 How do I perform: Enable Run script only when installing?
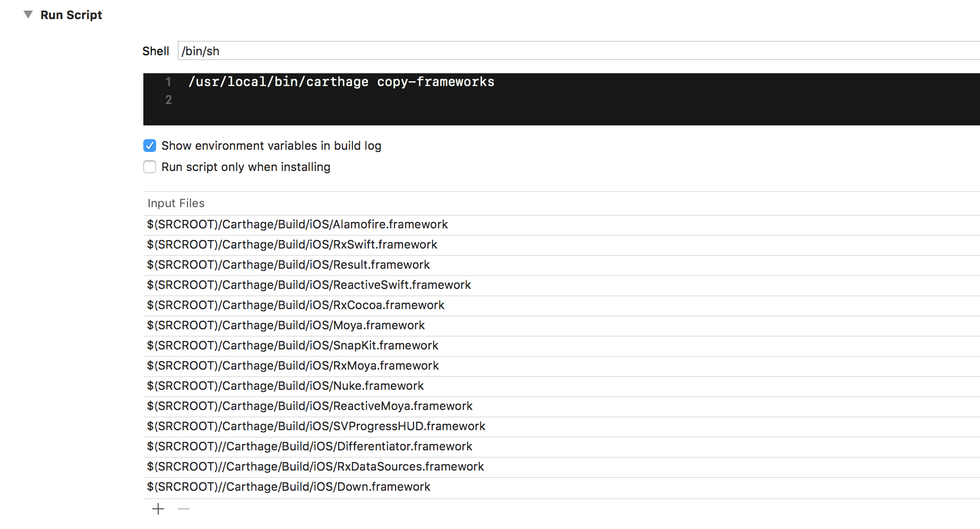150,167
